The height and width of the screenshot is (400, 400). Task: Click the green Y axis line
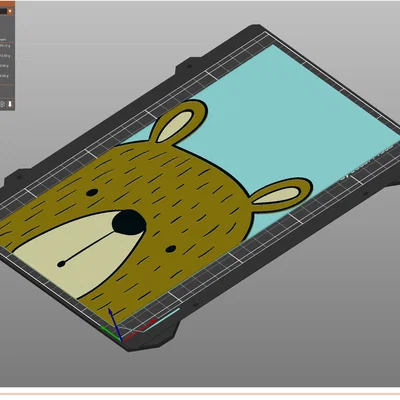(110, 334)
